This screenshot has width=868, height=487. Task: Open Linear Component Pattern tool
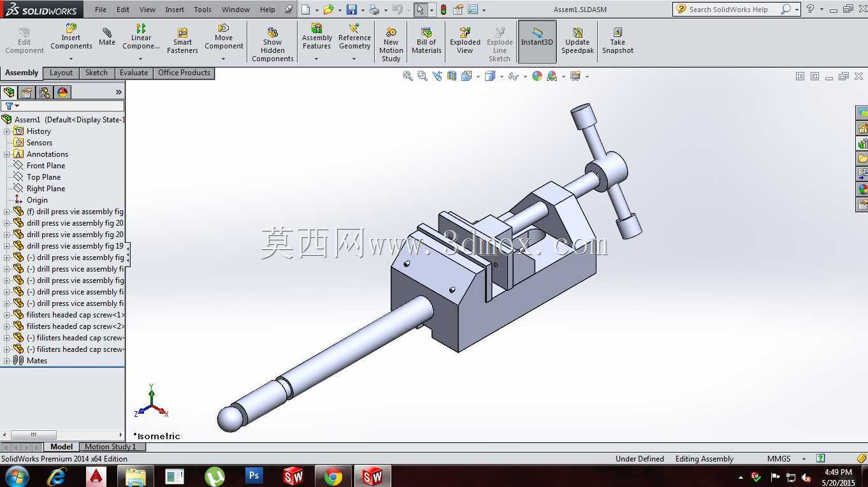click(x=141, y=37)
